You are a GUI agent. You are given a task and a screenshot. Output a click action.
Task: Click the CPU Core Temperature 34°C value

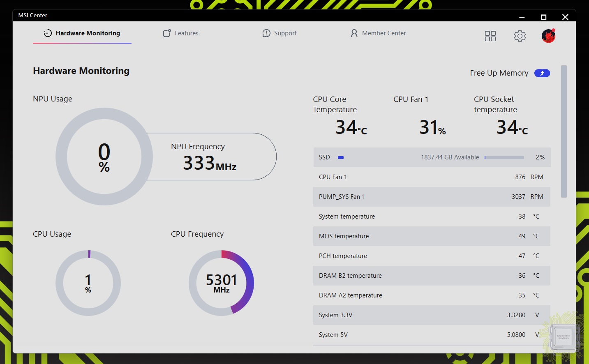pyautogui.click(x=351, y=127)
